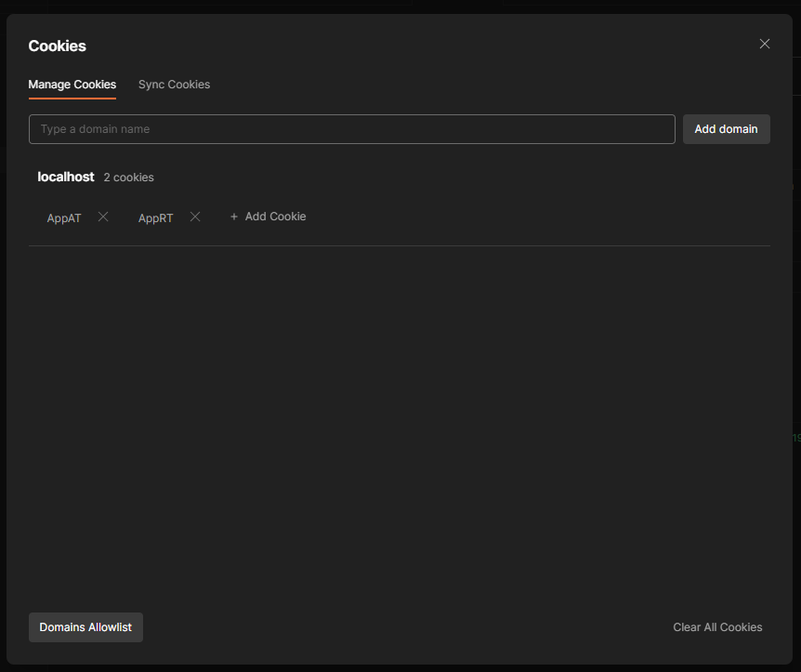Click the Add domain button
The width and height of the screenshot is (801, 672).
point(726,129)
